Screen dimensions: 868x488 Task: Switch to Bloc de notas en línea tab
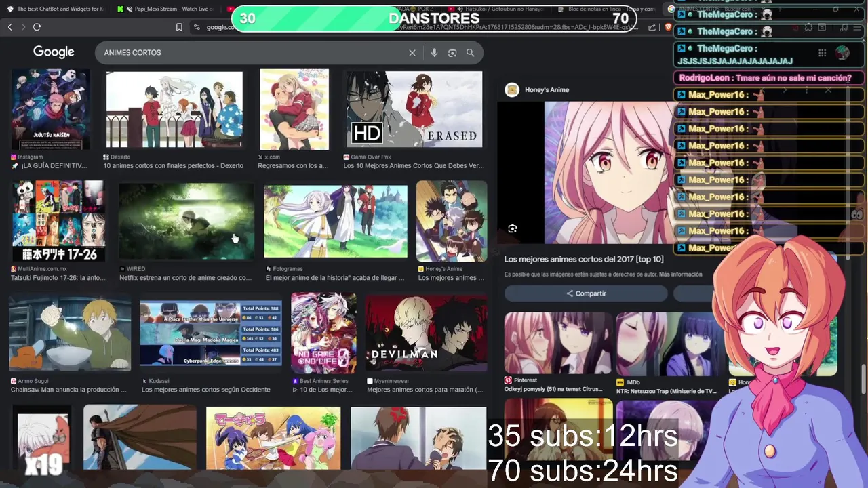coord(607,9)
